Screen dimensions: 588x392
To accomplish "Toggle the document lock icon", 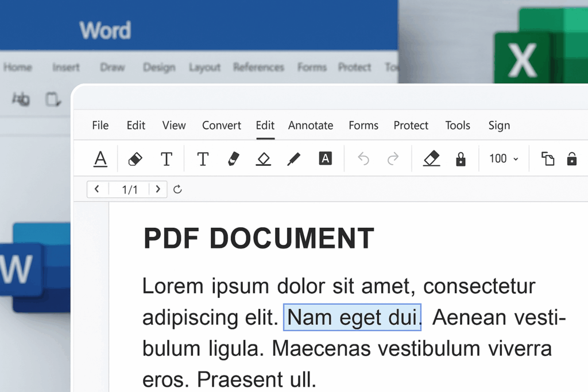I will pyautogui.click(x=572, y=159).
